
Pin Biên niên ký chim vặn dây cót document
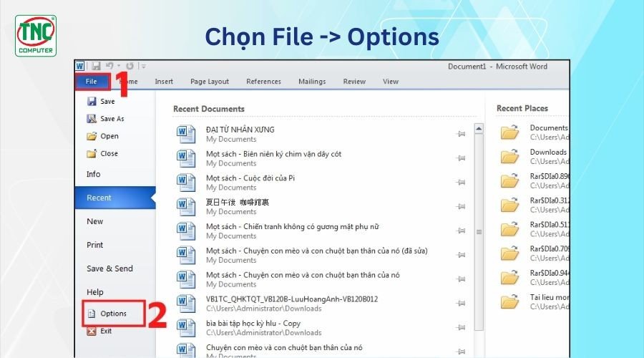click(x=462, y=158)
